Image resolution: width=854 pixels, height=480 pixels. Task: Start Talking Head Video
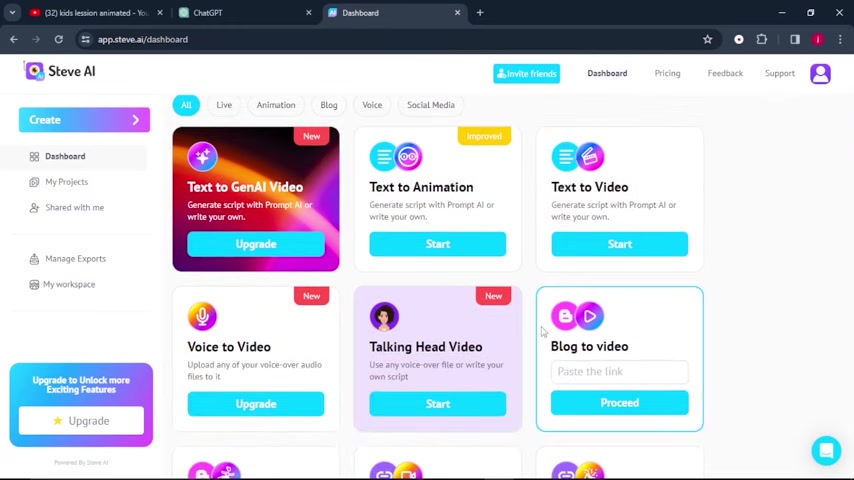coord(438,404)
